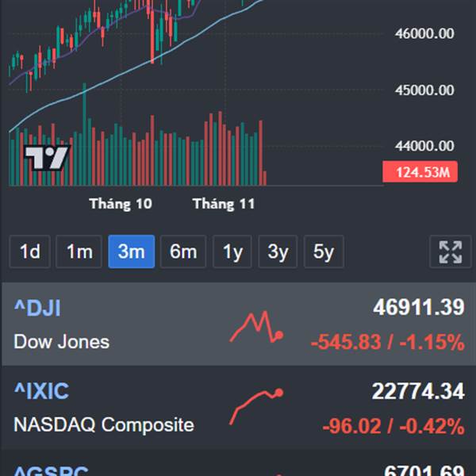
Task: Switch chart to 1y range
Action: [232, 252]
